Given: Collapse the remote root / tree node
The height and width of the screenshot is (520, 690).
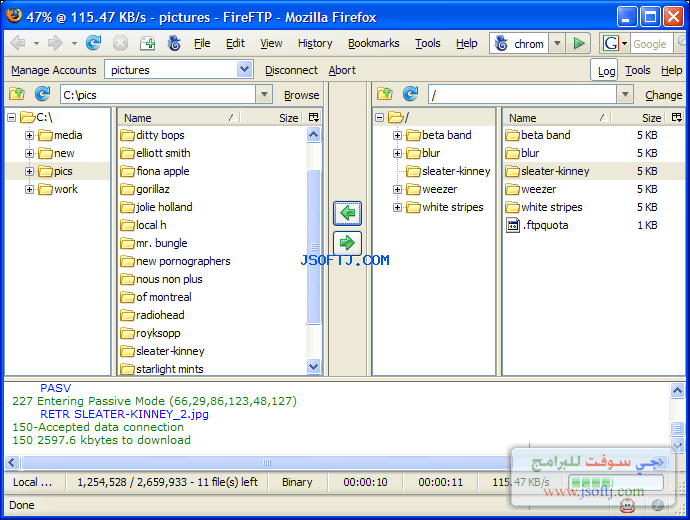Looking at the screenshot, I should coord(379,117).
